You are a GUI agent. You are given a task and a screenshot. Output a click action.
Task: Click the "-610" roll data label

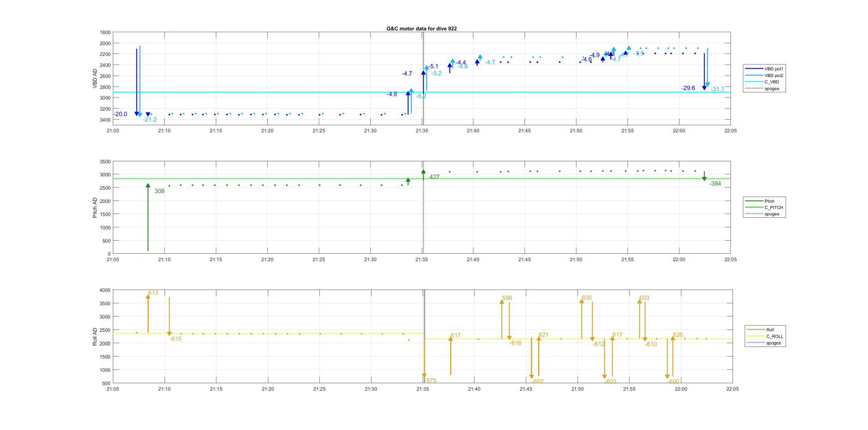(651, 344)
